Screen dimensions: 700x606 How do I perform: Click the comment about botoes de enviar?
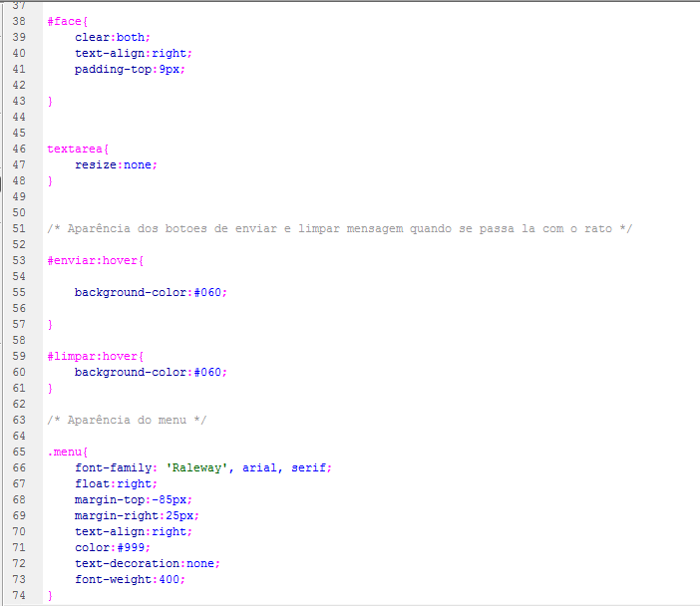(x=339, y=228)
